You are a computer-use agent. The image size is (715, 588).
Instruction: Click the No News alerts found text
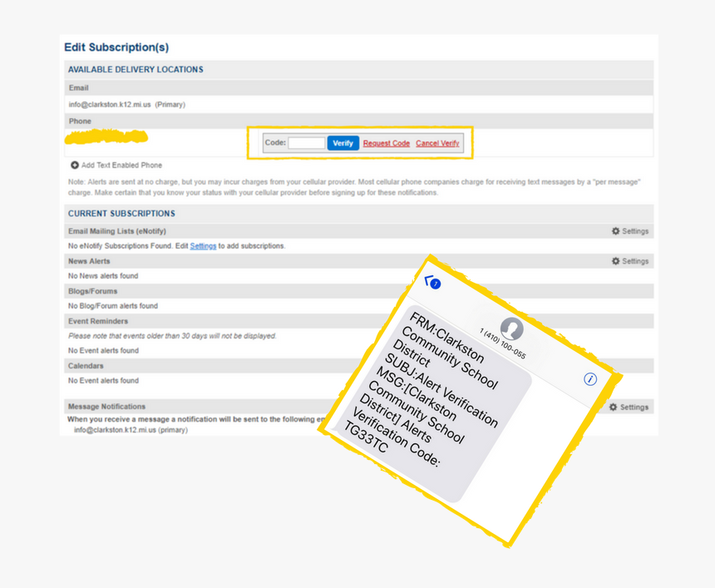click(103, 276)
